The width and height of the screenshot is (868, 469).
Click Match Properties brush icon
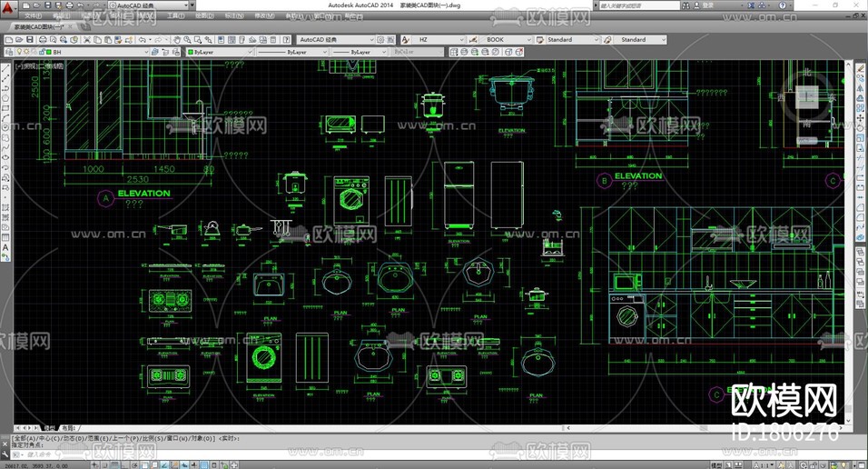pyautogui.click(x=118, y=39)
